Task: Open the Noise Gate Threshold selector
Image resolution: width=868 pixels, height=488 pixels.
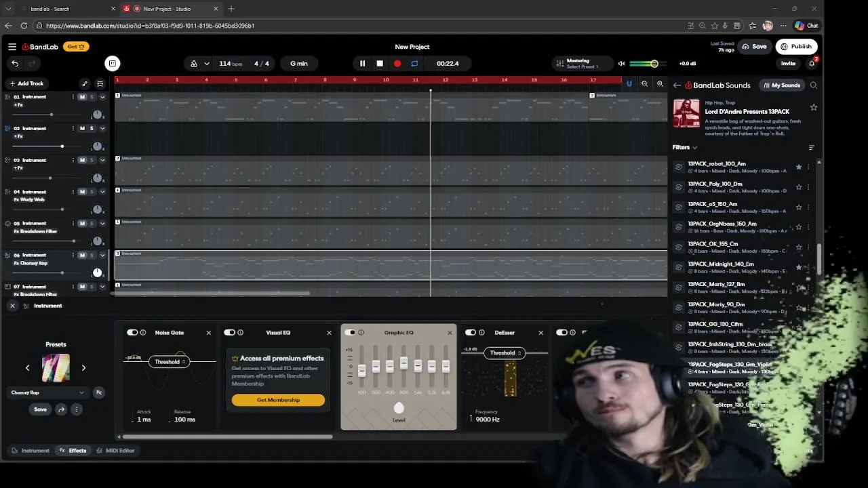Action: coord(170,362)
